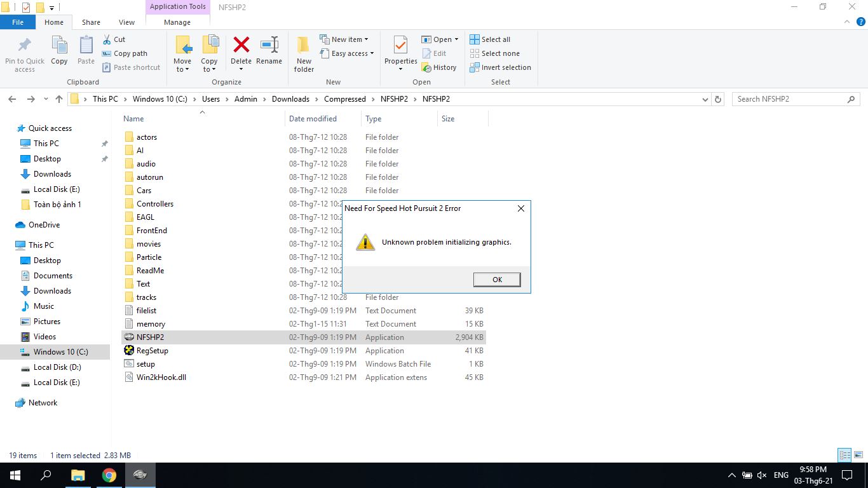Image resolution: width=868 pixels, height=488 pixels.
Task: Open the notification center icon
Action: (x=846, y=475)
